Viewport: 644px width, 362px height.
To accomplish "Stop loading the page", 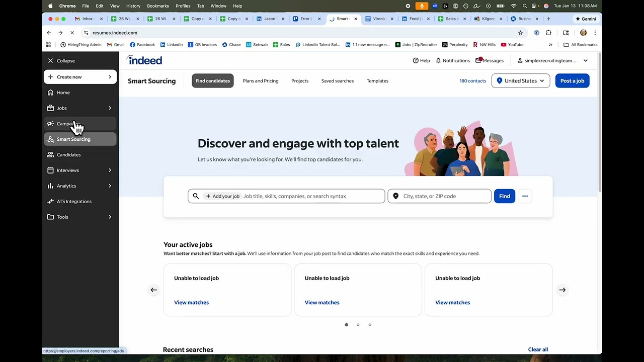I will (x=72, y=33).
